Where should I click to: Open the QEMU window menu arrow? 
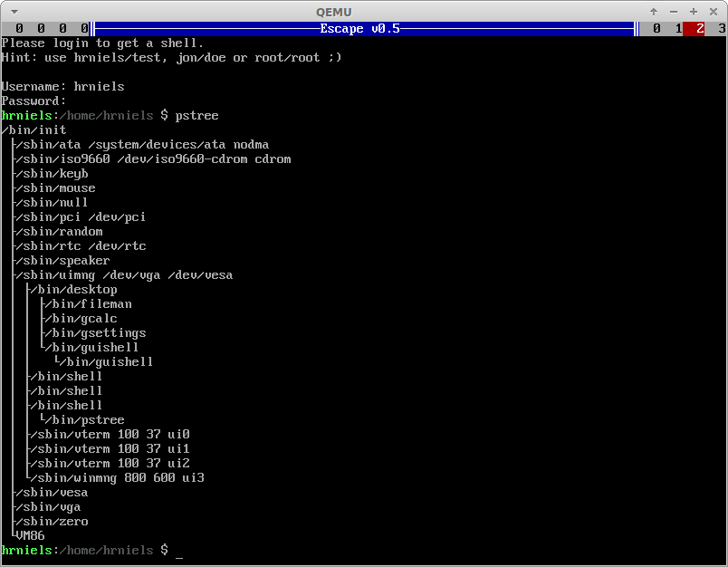coord(14,12)
